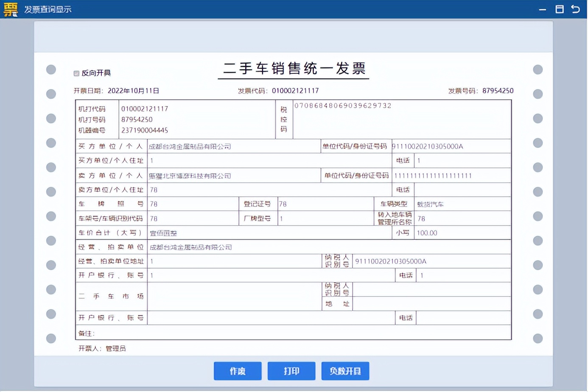Click the restore window icon
588x392 pixels.
point(559,8)
